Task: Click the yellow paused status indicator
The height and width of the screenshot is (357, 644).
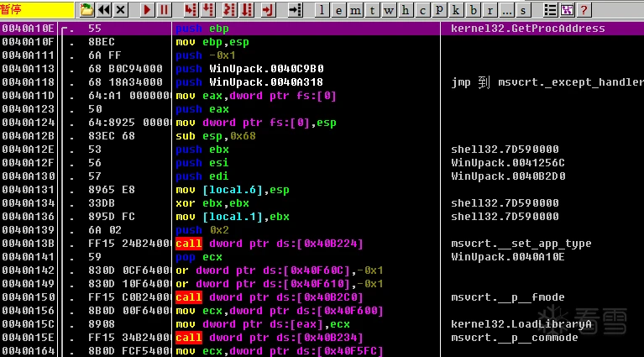Action: click(37, 10)
